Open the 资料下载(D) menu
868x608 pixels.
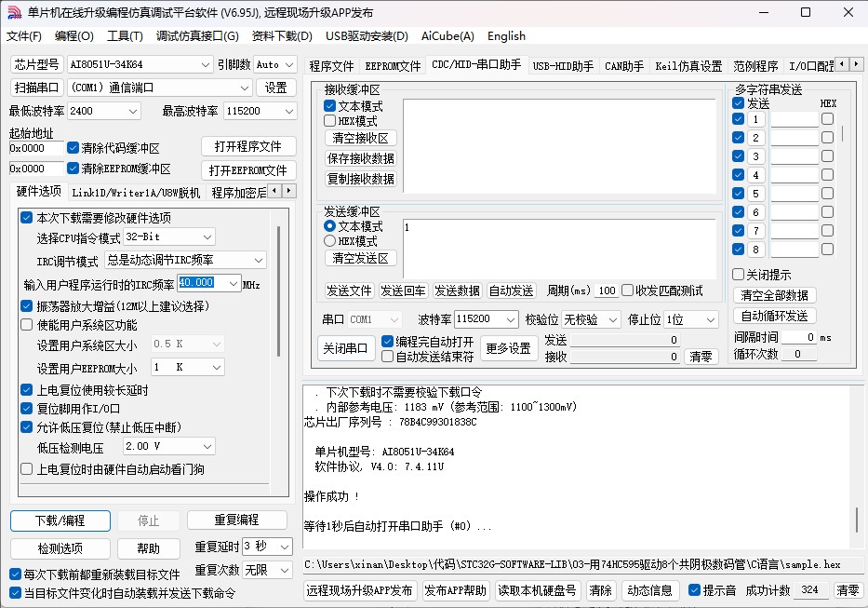[282, 36]
